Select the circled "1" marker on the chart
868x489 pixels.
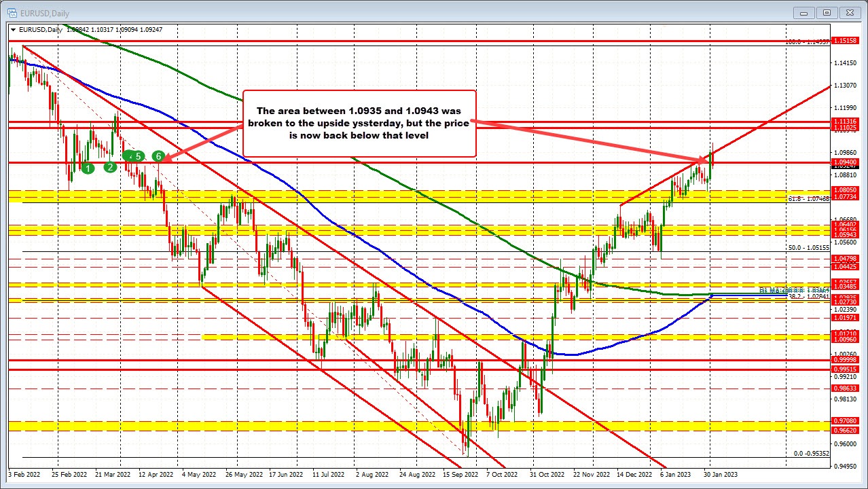[88, 168]
